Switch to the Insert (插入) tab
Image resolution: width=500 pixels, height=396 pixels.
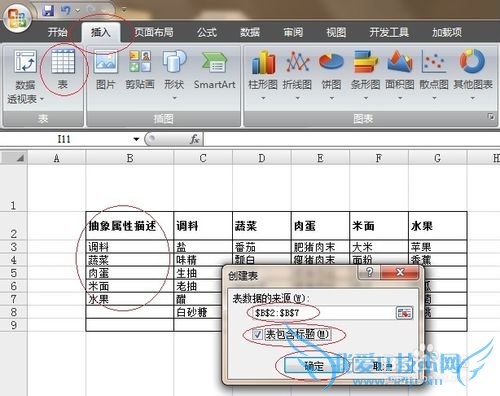click(x=101, y=32)
